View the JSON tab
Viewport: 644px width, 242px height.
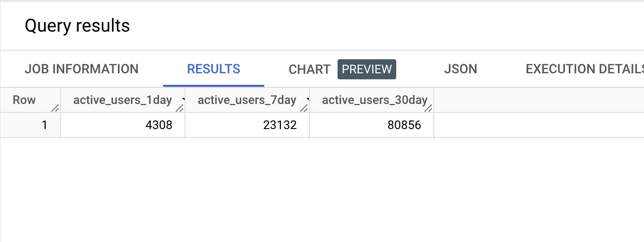pos(460,69)
